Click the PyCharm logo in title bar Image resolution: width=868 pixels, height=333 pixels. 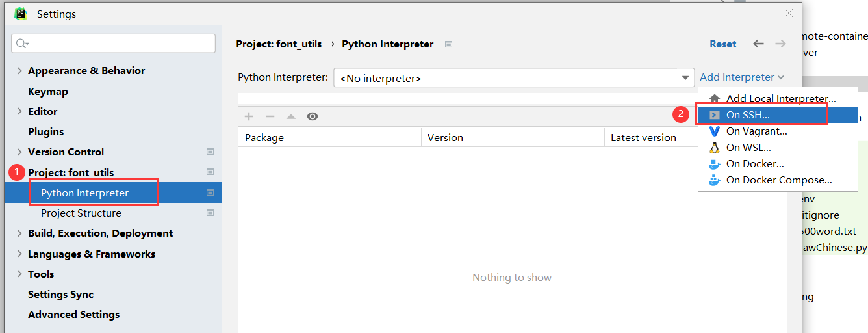tap(21, 13)
